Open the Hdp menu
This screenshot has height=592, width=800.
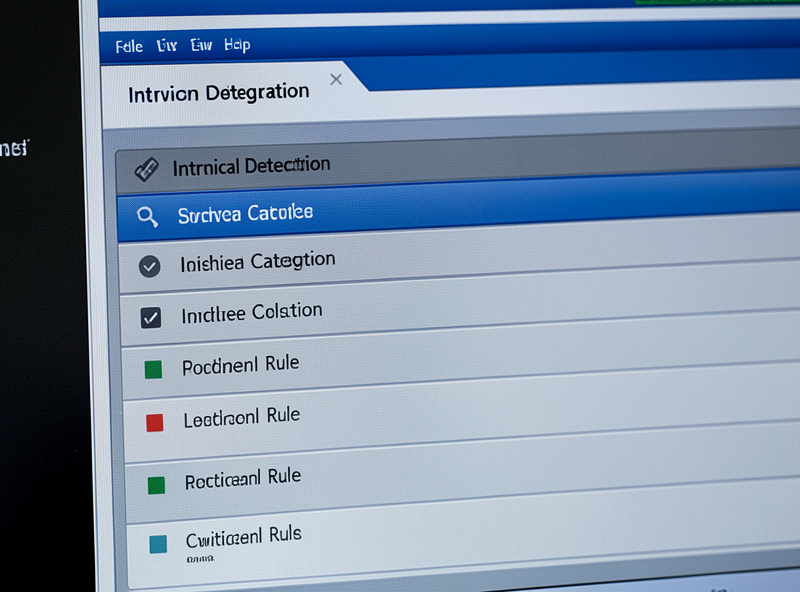pyautogui.click(x=237, y=45)
